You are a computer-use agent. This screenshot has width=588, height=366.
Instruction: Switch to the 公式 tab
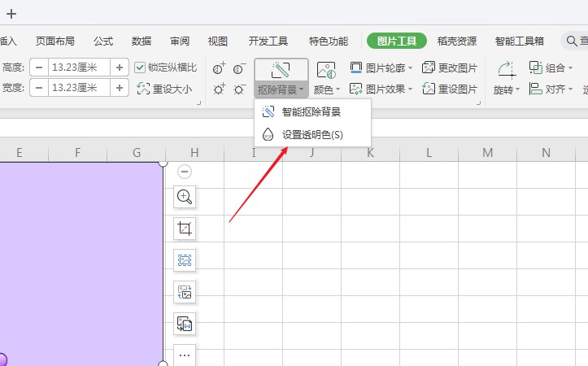point(103,41)
